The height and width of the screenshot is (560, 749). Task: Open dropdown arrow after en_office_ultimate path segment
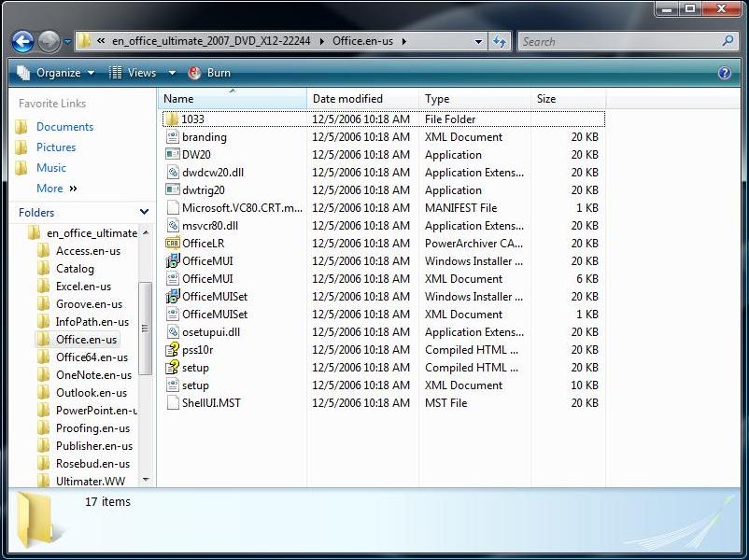321,42
